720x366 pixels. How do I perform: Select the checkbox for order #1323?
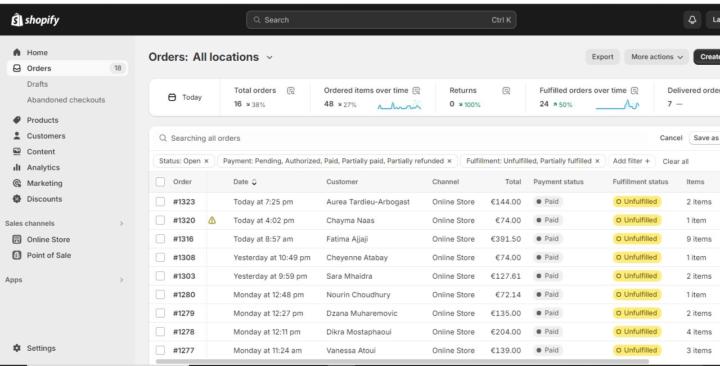(x=160, y=202)
